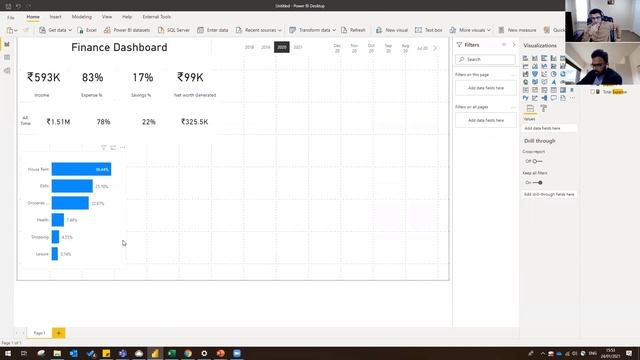Open Filters on this page ellipsis
The width and height of the screenshot is (640, 360).
point(513,75)
